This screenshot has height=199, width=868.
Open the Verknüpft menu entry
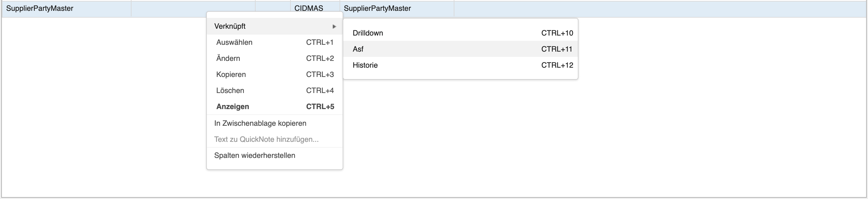(x=230, y=26)
